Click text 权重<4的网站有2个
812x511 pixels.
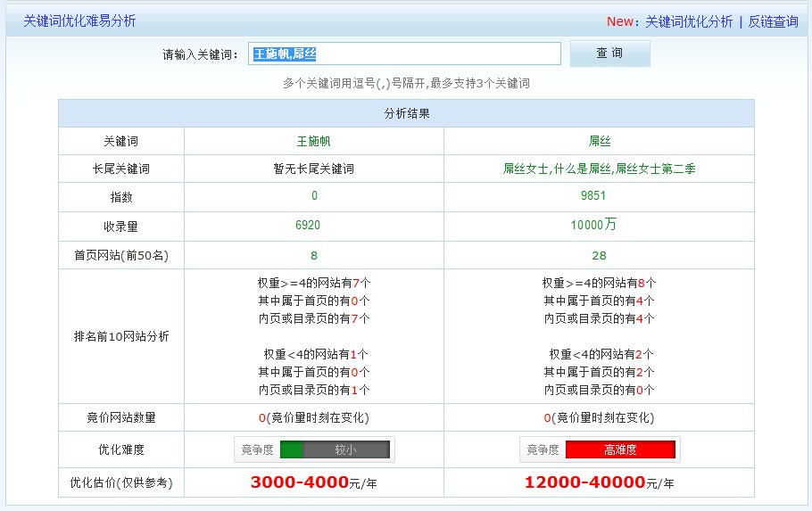[601, 355]
